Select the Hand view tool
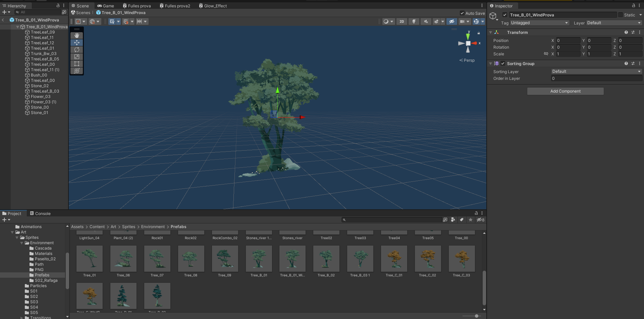The image size is (644, 319). [x=77, y=36]
